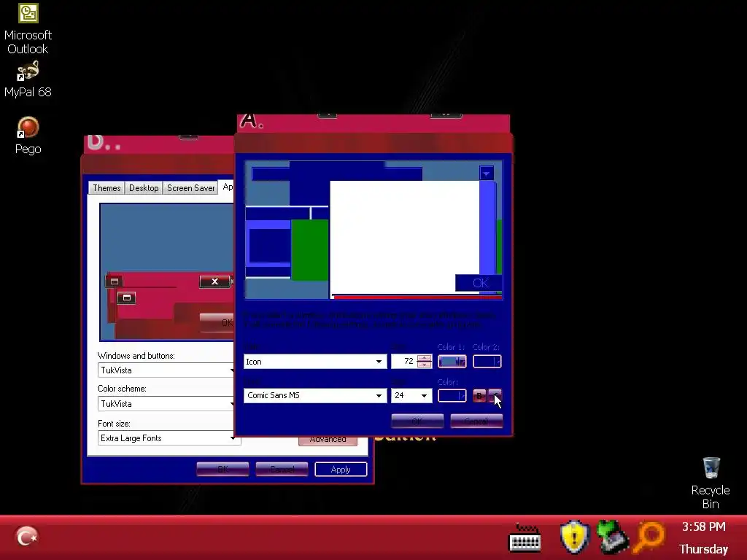
Task: Decrease item size 72 with down arrow
Action: point(424,365)
